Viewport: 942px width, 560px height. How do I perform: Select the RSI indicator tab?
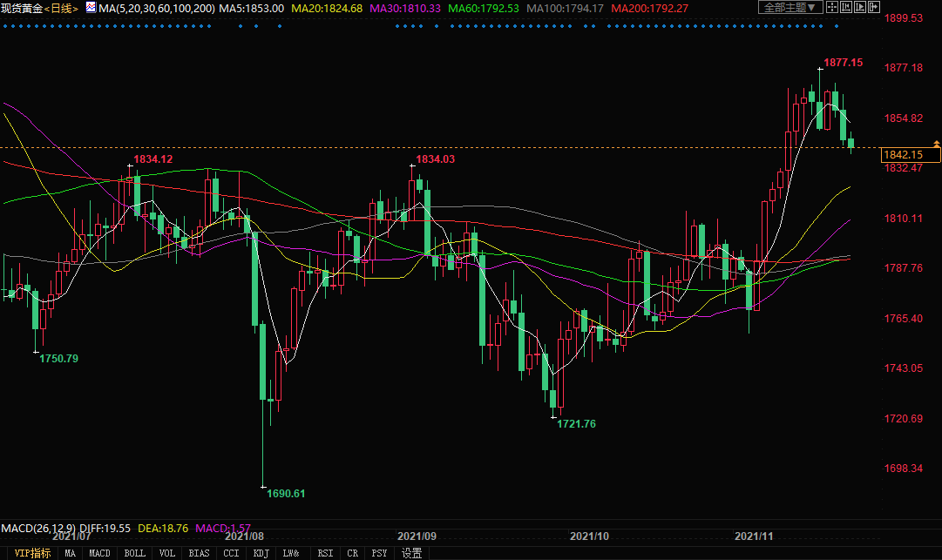click(325, 553)
